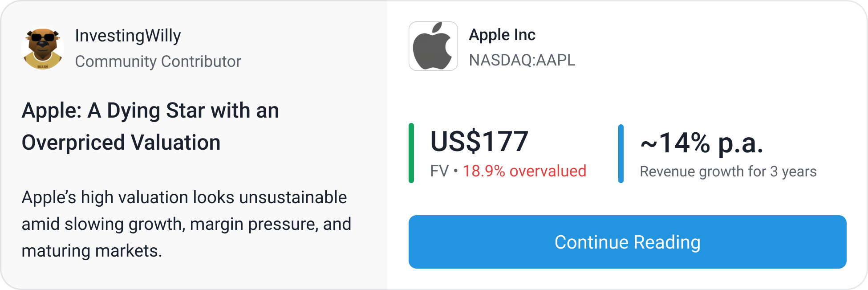Click the FV label under the price
Image resolution: width=868 pixels, height=290 pixels.
point(439,171)
